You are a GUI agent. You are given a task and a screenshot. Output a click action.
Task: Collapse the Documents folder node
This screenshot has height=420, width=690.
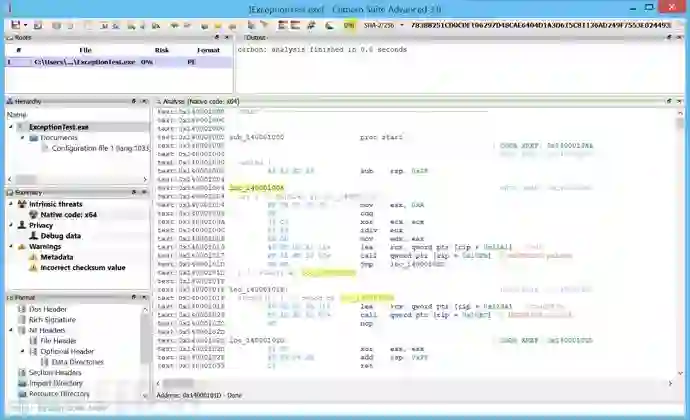pos(22,138)
